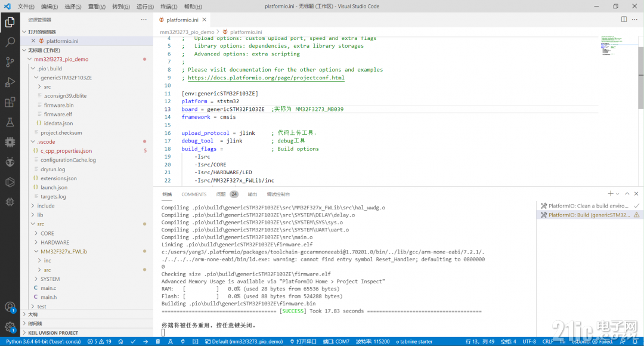Image resolution: width=644 pixels, height=346 pixels.
Task: Open the Manage gear in activity bar
Action: pyautogui.click(x=10, y=327)
